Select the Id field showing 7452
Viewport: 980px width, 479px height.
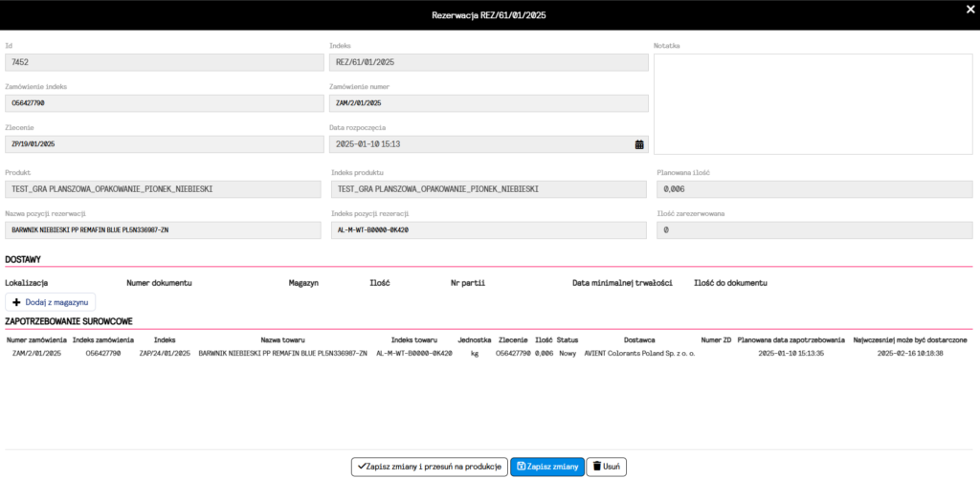(x=164, y=62)
